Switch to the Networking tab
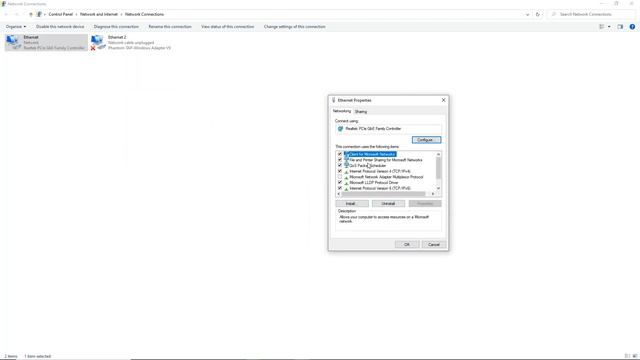640x360 pixels. tap(342, 111)
